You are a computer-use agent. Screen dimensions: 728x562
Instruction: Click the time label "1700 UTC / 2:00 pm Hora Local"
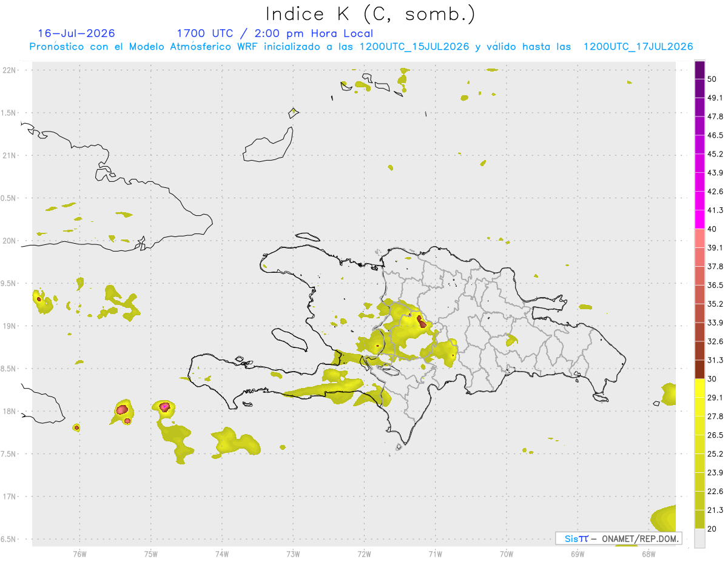click(275, 33)
